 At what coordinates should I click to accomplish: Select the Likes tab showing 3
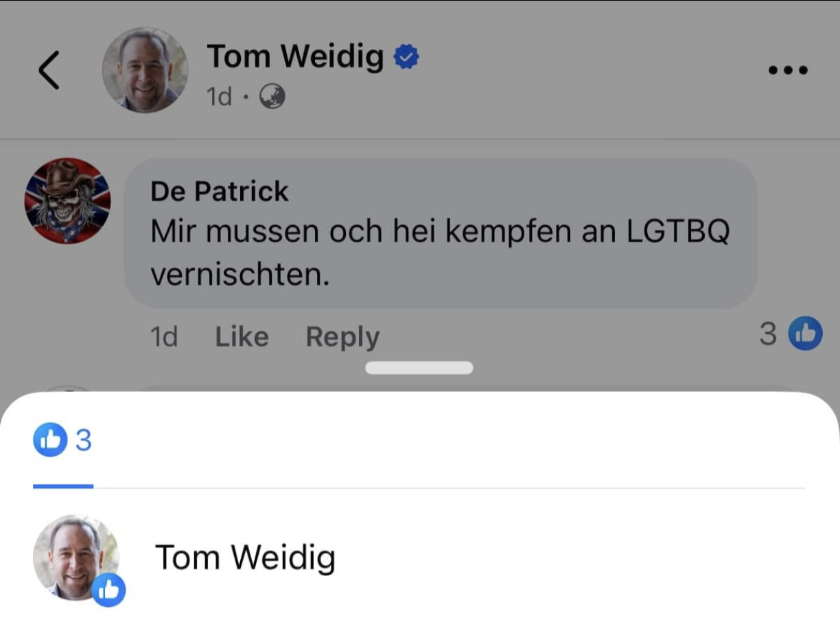(62, 440)
